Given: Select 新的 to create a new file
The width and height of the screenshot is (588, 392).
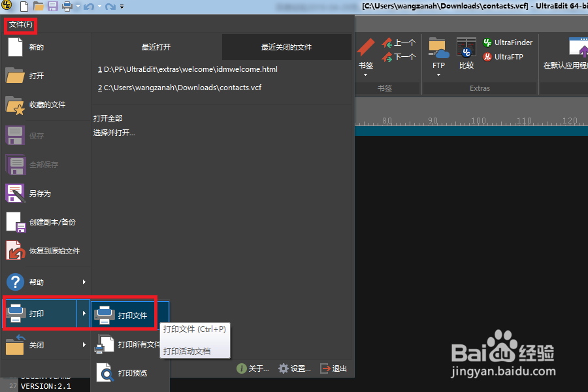Looking at the screenshot, I should pos(46,47).
